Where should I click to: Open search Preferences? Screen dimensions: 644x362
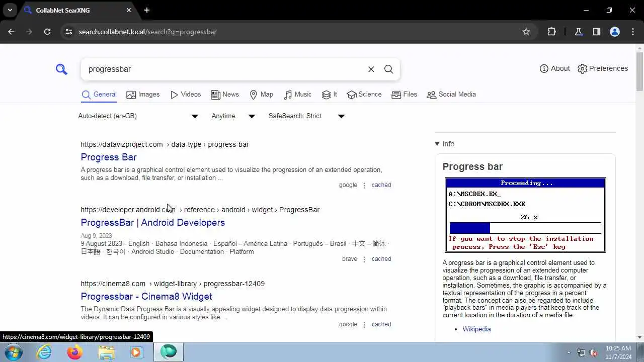(x=603, y=68)
